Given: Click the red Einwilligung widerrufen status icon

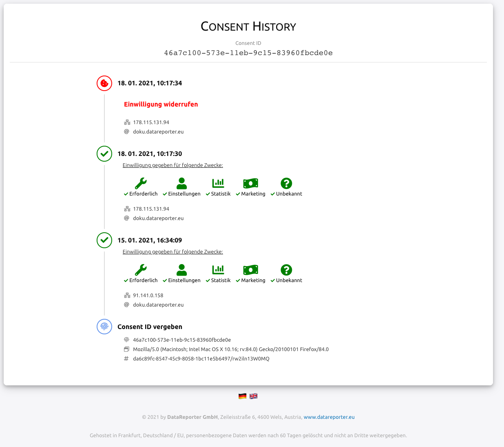Looking at the screenshot, I should pos(104,83).
